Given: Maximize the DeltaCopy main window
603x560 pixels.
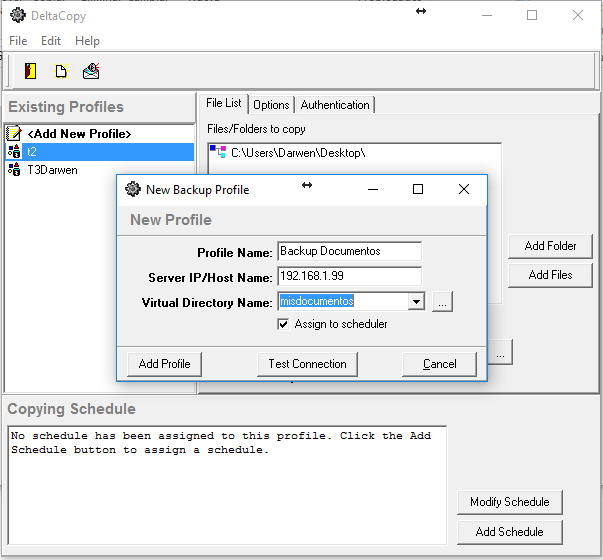Looking at the screenshot, I should click(x=532, y=15).
